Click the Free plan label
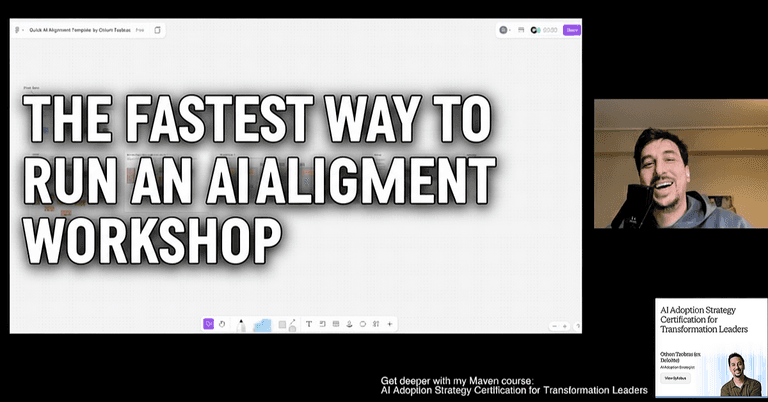The height and width of the screenshot is (402, 768). [140, 30]
